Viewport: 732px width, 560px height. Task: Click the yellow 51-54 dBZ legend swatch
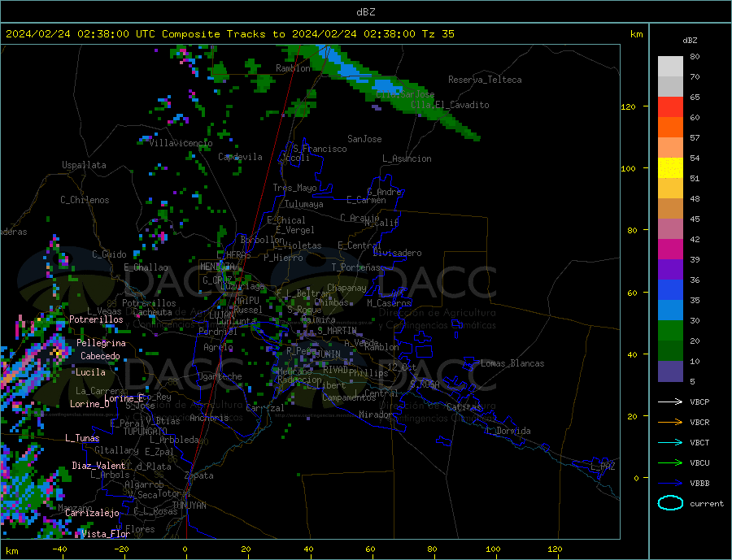coord(670,168)
